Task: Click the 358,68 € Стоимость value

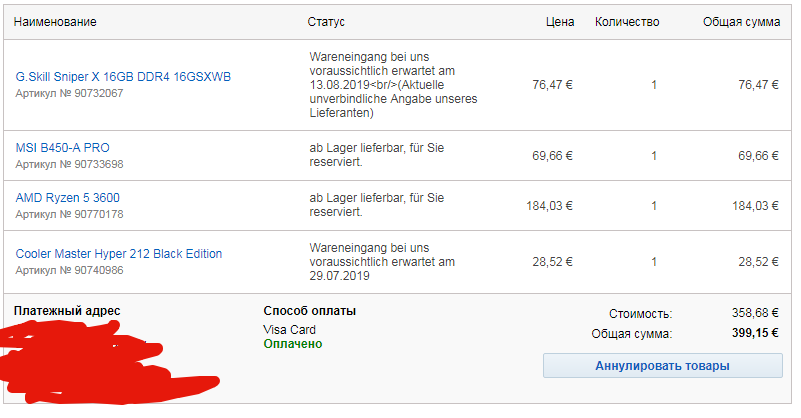Action: click(755, 313)
